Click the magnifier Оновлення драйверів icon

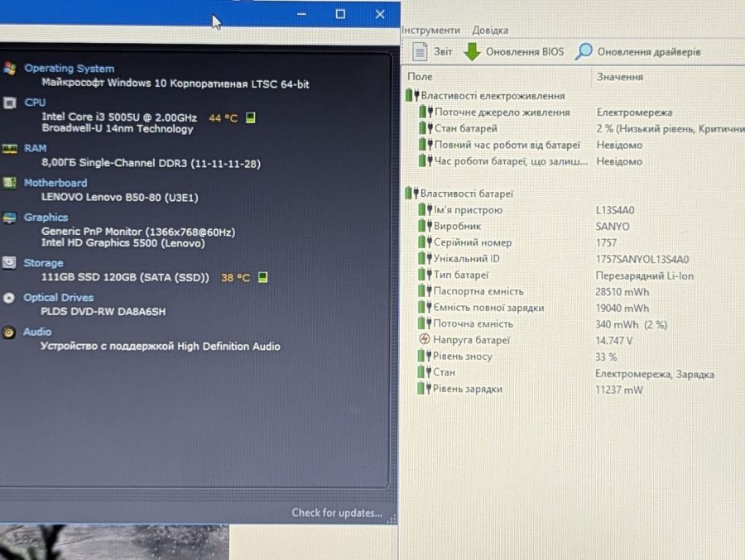584,52
